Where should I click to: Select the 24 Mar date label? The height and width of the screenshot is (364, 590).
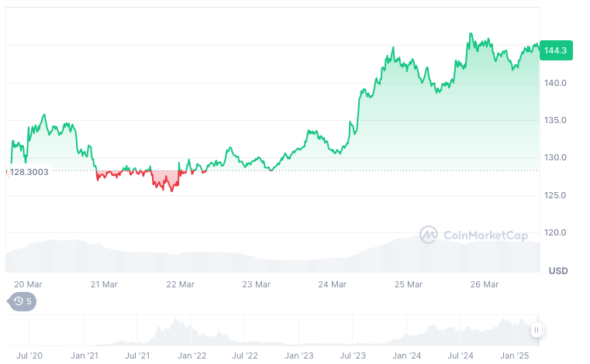click(x=333, y=284)
